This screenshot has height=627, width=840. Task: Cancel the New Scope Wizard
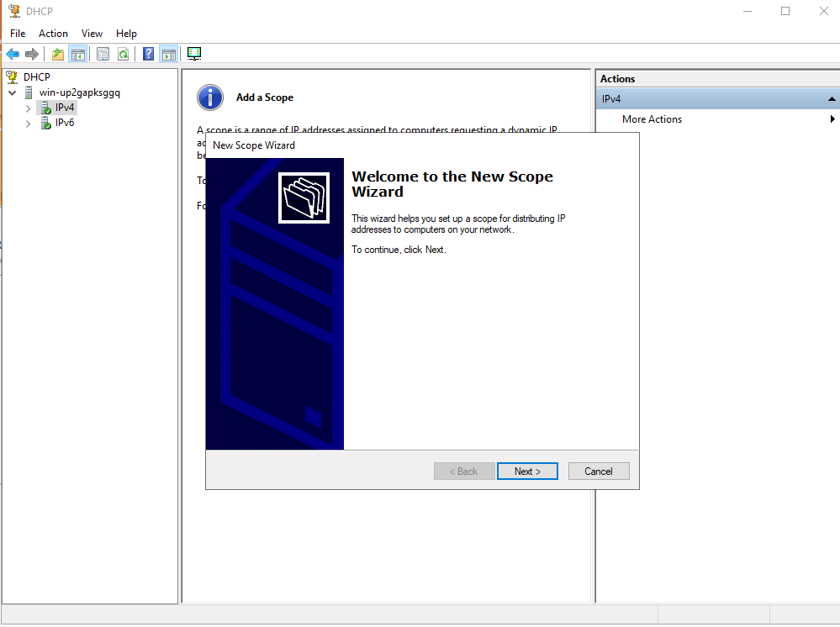pyautogui.click(x=599, y=472)
